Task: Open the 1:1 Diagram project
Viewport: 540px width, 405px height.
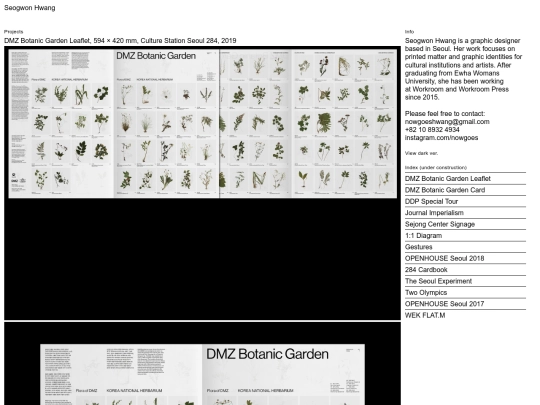Action: pyautogui.click(x=423, y=236)
